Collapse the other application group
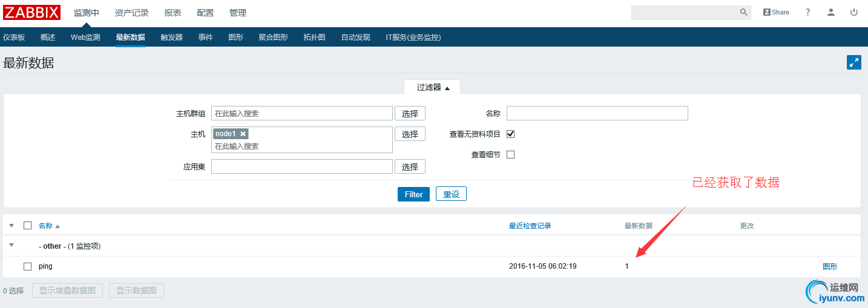Viewport: 868px width, 308px height. pyautogui.click(x=12, y=245)
